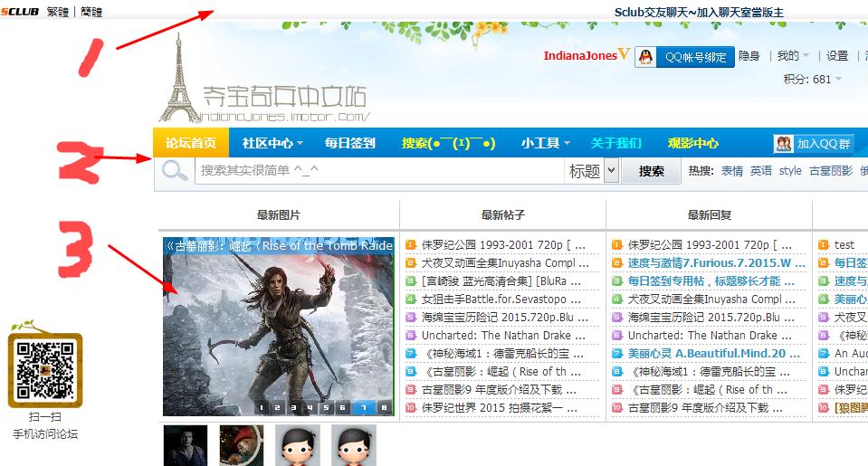Focus the 搜索其实很简单 search input field
Viewport: 868px width, 466px height.
tap(379, 170)
